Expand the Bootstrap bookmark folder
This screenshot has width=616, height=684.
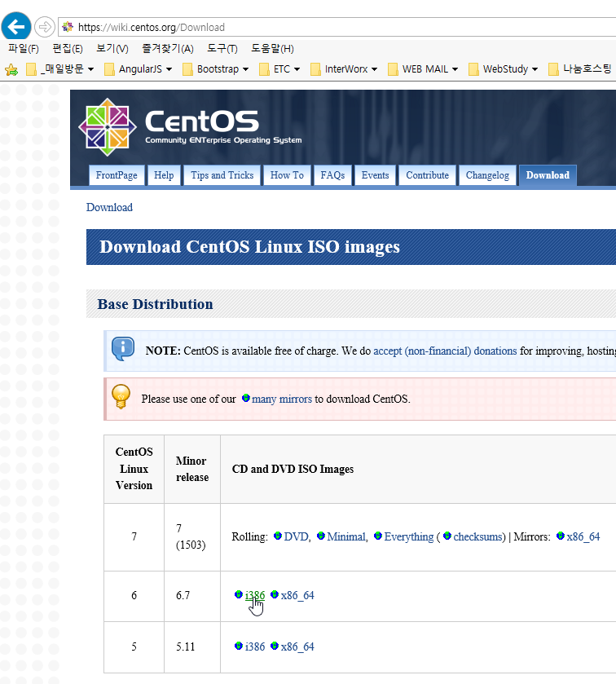[x=216, y=69]
